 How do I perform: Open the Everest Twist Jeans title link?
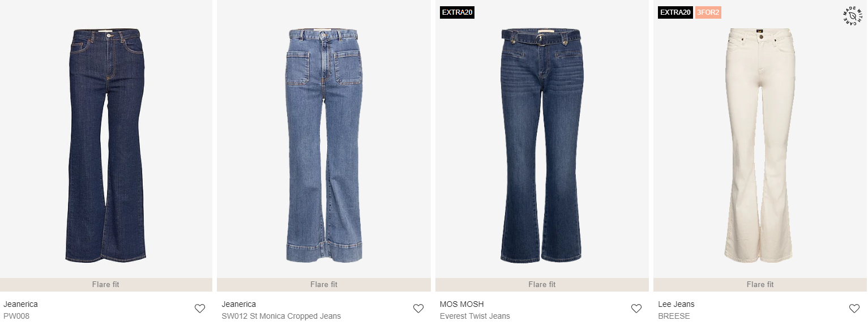click(475, 316)
